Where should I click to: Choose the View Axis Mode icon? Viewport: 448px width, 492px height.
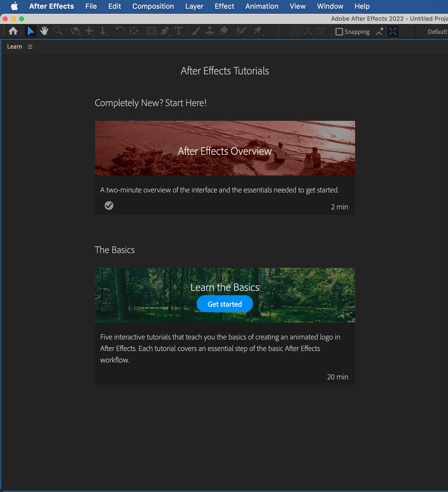321,31
